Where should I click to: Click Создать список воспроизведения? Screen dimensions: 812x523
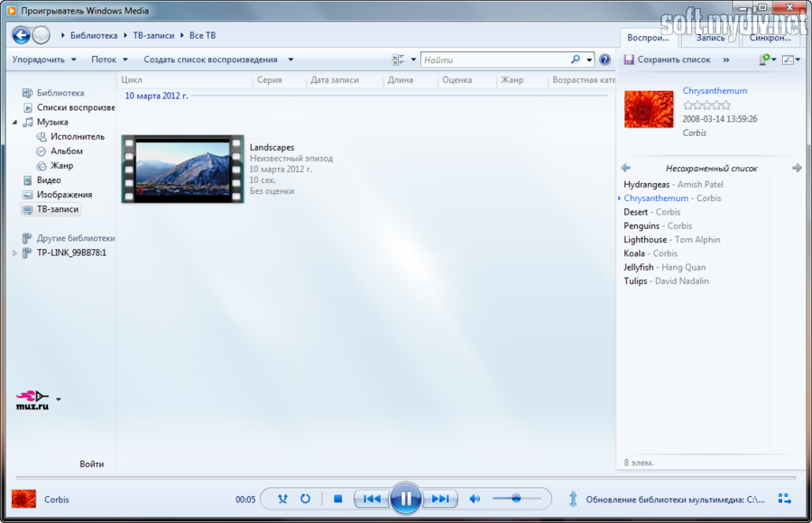click(210, 60)
